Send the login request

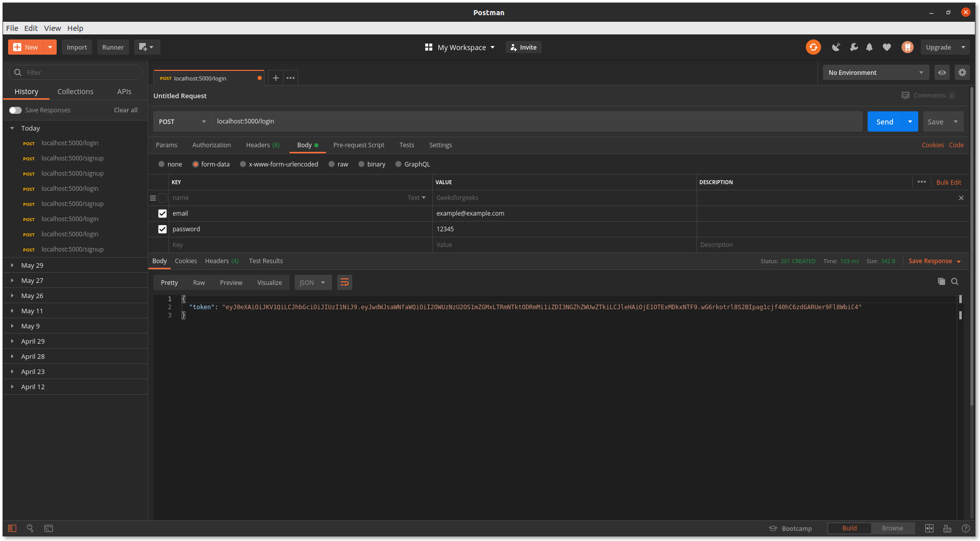coord(885,121)
